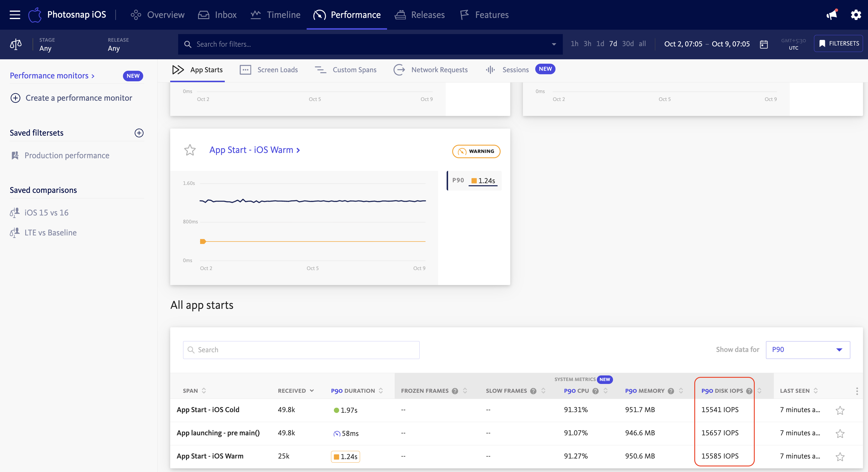Show help for P90 Memory column
This screenshot has width=868, height=472.
[671, 391]
